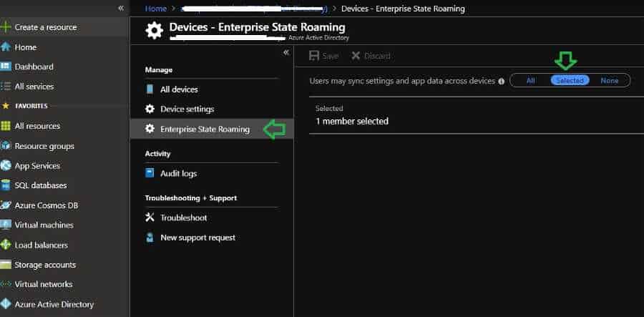The width and height of the screenshot is (644, 317).
Task: Click the All resources grid icon
Action: pyautogui.click(x=6, y=126)
